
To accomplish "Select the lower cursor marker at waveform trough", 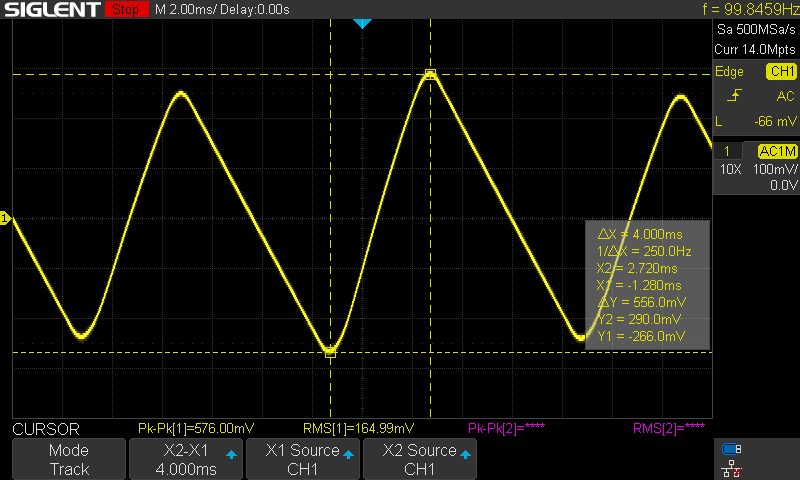I will (330, 352).
